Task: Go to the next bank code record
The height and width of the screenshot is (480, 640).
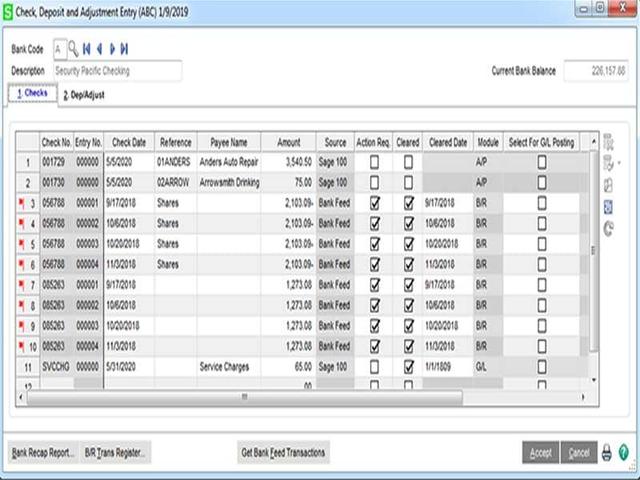Action: [x=112, y=48]
